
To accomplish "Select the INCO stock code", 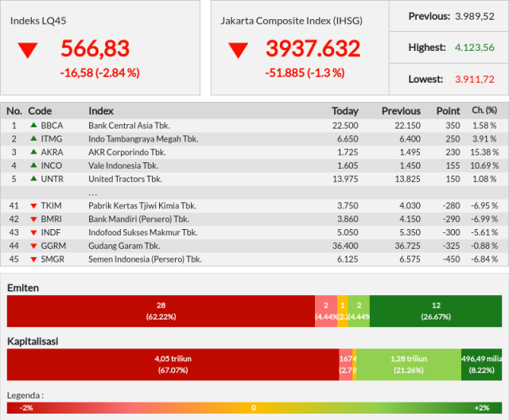I will tap(51, 165).
